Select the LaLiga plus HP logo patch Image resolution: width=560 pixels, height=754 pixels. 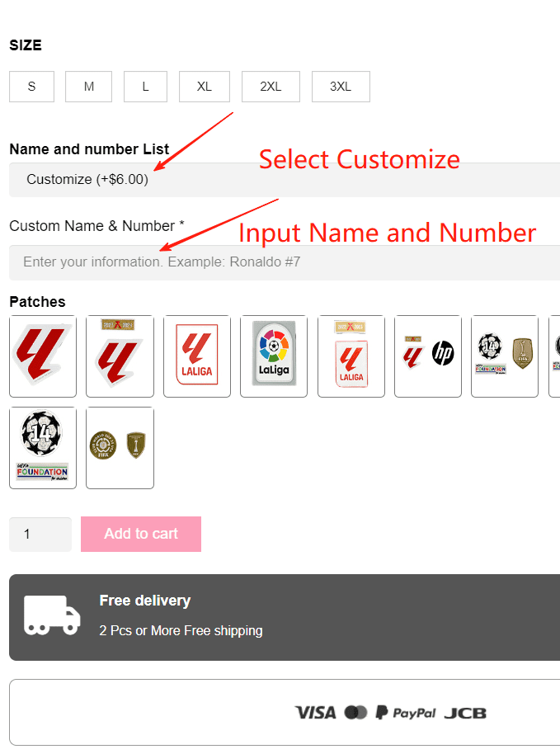(x=427, y=356)
